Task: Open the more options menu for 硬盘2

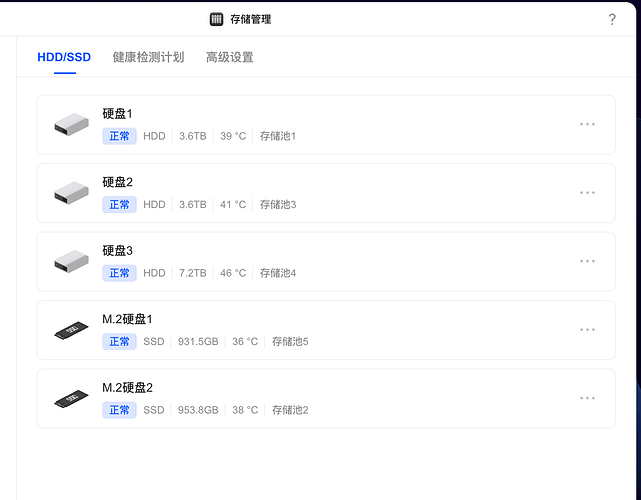Action: [x=587, y=193]
